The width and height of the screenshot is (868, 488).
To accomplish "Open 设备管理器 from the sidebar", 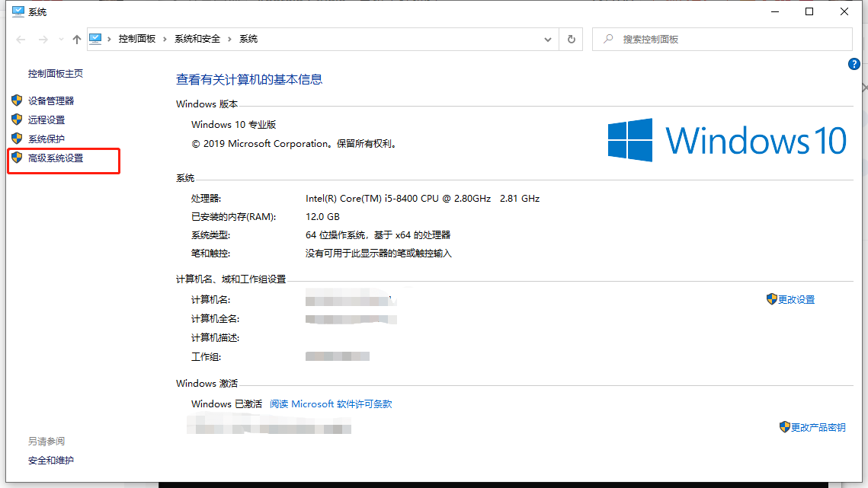I will pyautogui.click(x=51, y=100).
